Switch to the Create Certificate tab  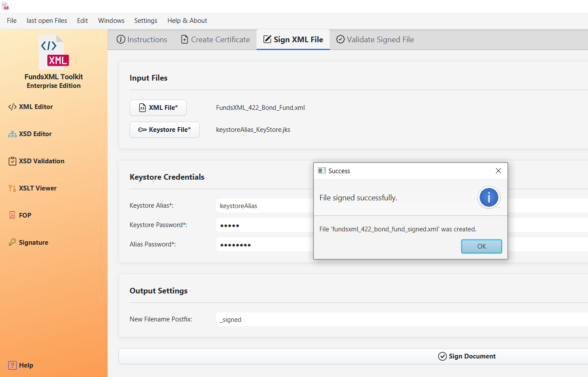215,40
